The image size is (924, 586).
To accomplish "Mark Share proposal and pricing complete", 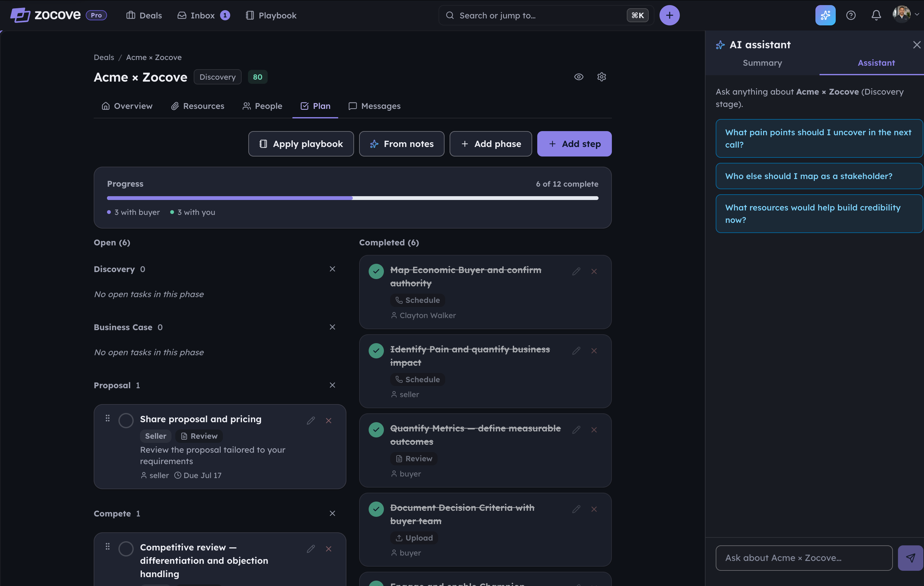I will tap(126, 421).
